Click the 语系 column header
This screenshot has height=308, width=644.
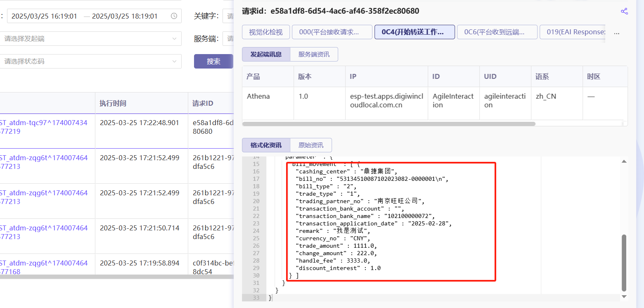pos(557,77)
